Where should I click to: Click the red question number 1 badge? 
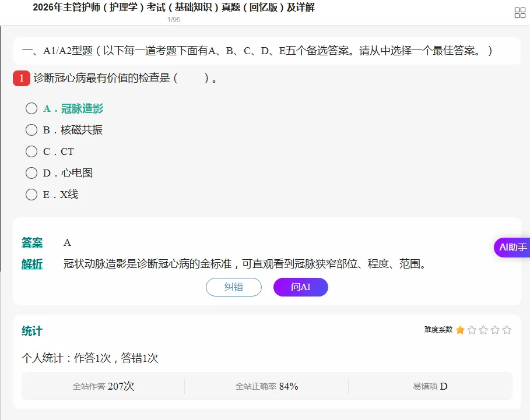coord(22,78)
